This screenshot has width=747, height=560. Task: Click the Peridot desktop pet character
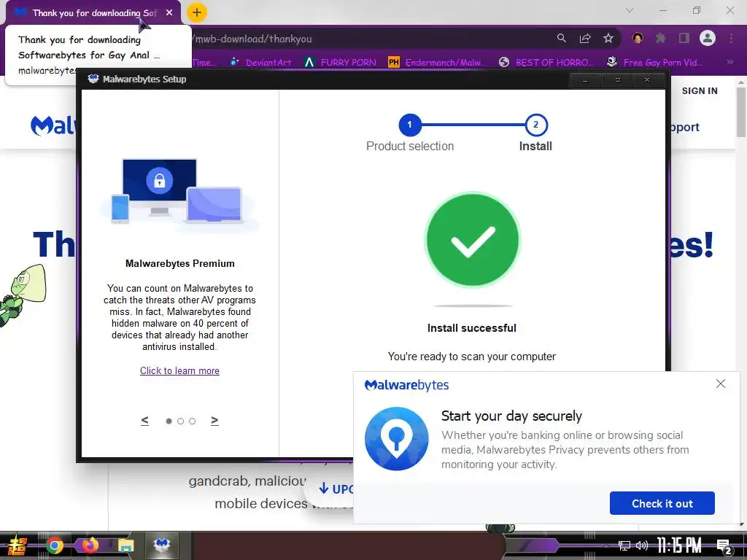[x=23, y=295]
